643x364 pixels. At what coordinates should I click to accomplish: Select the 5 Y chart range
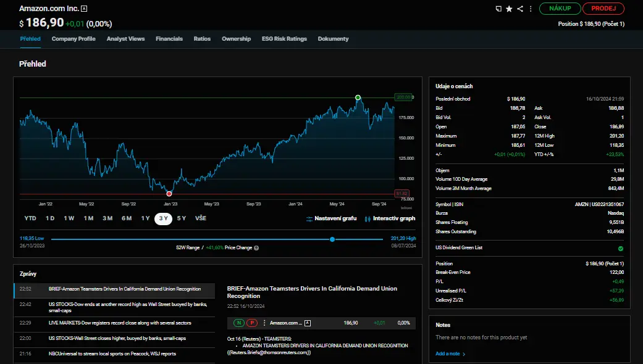tap(181, 218)
